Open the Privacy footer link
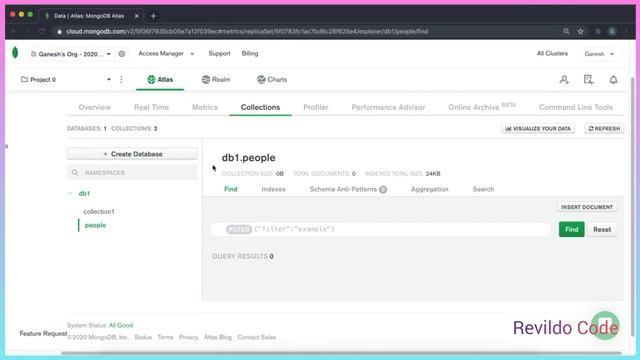 [x=189, y=337]
